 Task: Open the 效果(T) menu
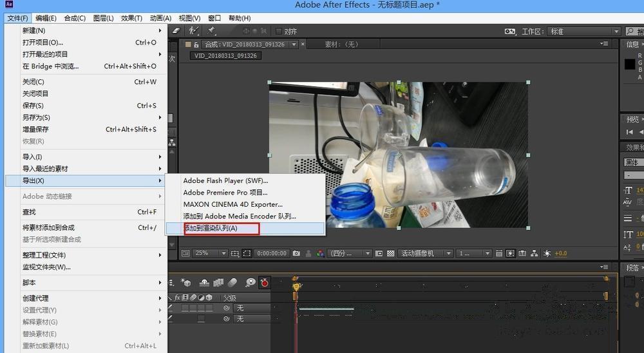(x=131, y=18)
